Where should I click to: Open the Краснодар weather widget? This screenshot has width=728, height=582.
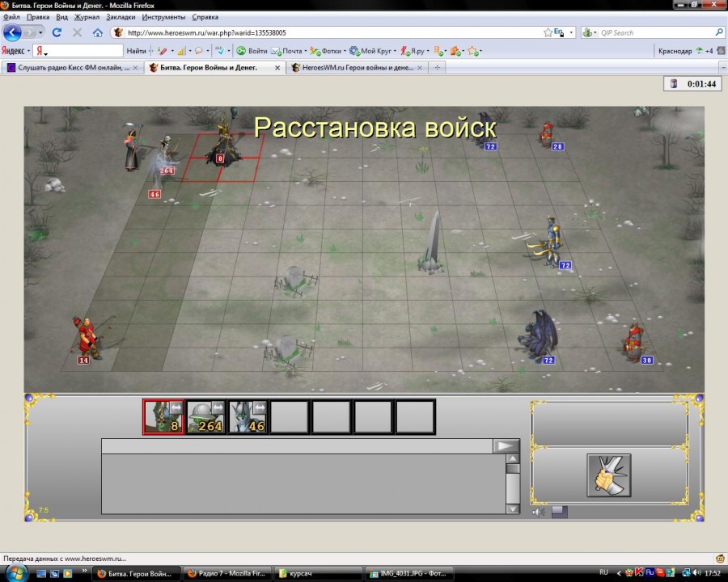685,51
